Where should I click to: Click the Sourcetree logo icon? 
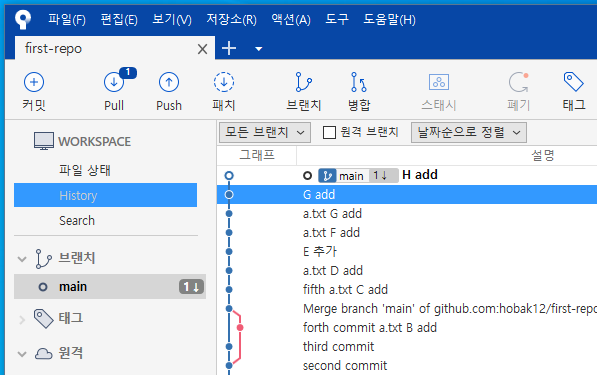(x=23, y=19)
